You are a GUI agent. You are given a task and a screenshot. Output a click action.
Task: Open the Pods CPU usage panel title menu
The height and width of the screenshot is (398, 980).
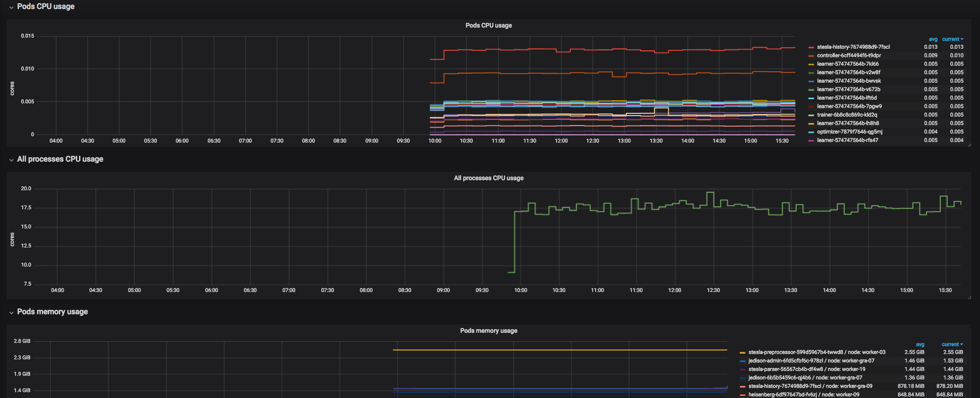(489, 25)
